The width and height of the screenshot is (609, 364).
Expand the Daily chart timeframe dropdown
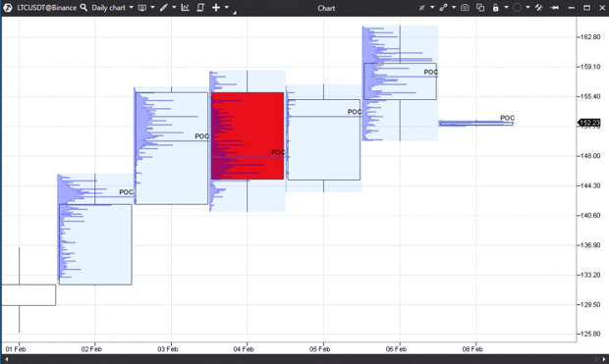pyautogui.click(x=132, y=8)
